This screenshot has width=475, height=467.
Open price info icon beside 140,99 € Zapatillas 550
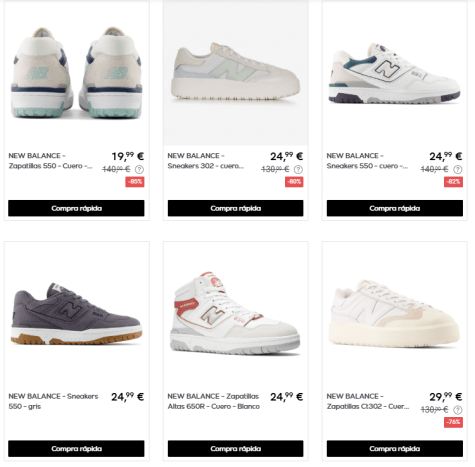coord(139,169)
